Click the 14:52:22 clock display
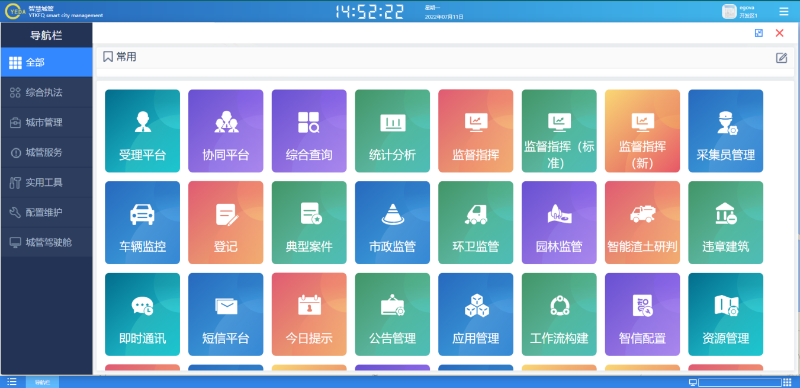 [370, 11]
